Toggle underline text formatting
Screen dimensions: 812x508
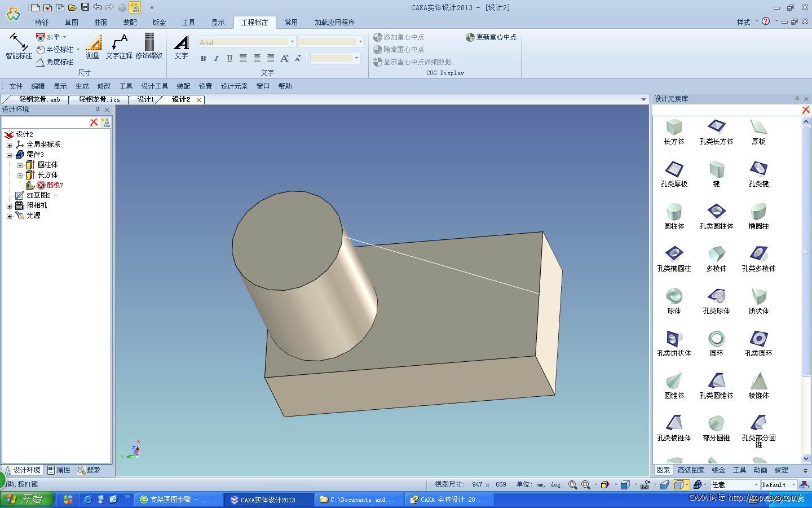[x=230, y=58]
